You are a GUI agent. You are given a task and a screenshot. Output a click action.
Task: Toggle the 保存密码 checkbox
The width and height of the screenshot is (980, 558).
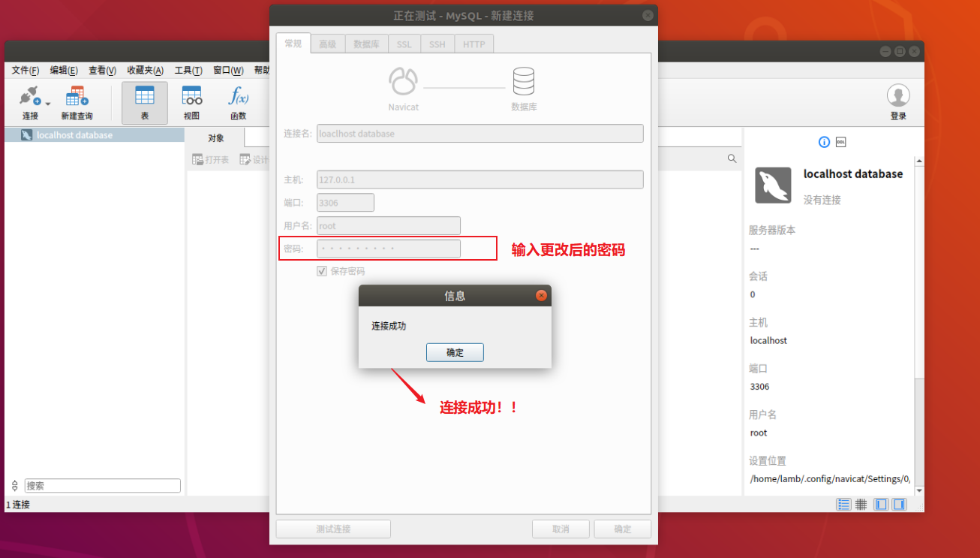click(322, 271)
